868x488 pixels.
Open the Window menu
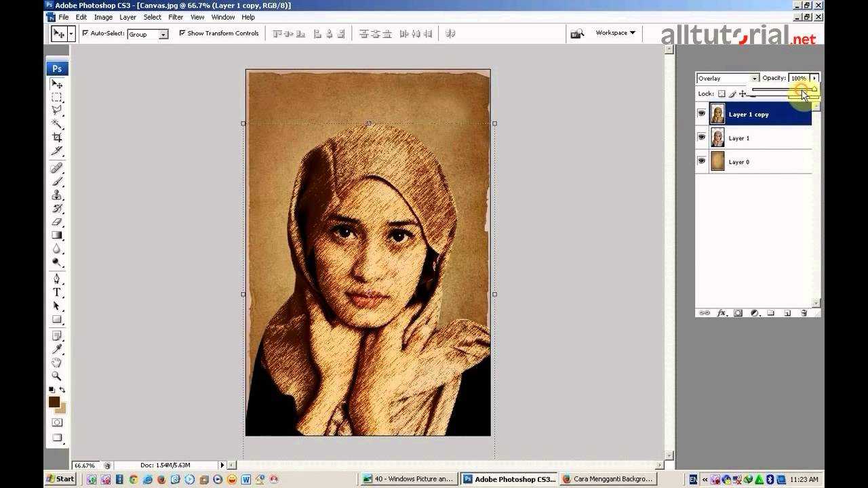click(x=223, y=17)
